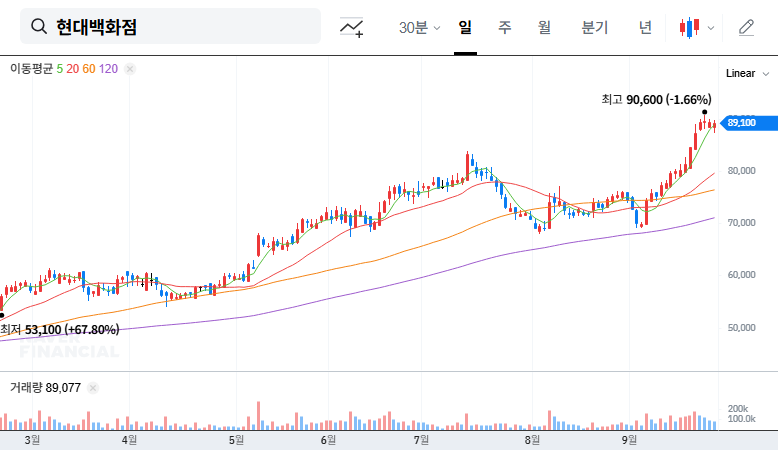
Task: Open the Linear scale dropdown
Action: 748,73
